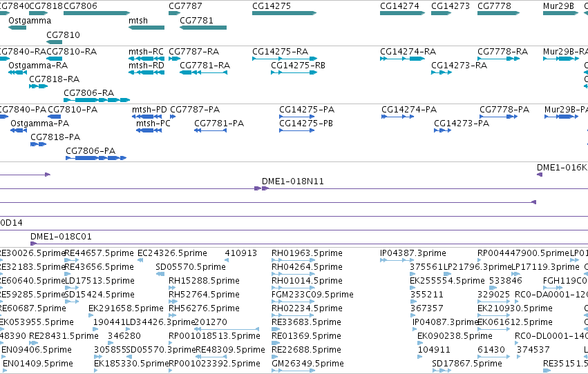Select the CG7787 gene label
This screenshot has height=374, width=588.
click(185, 6)
